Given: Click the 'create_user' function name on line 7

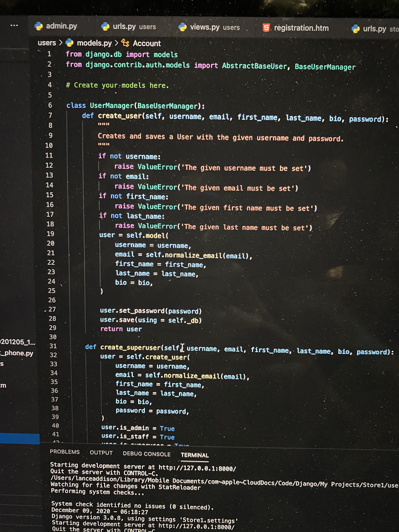Looking at the screenshot, I should (120, 116).
